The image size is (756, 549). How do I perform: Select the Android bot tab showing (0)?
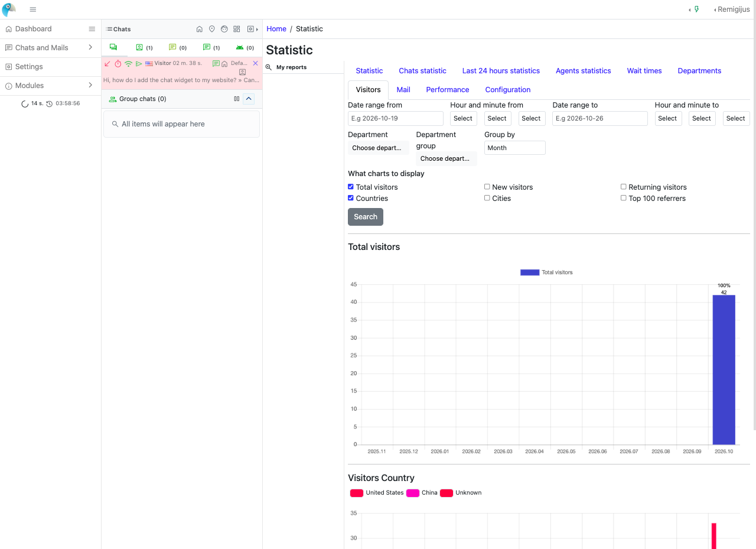coord(245,47)
